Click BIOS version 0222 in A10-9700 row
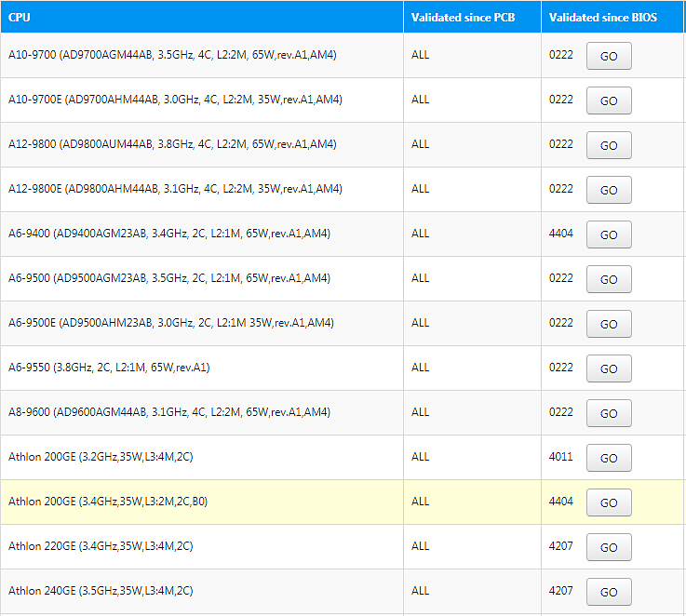The height and width of the screenshot is (616, 686). [561, 55]
